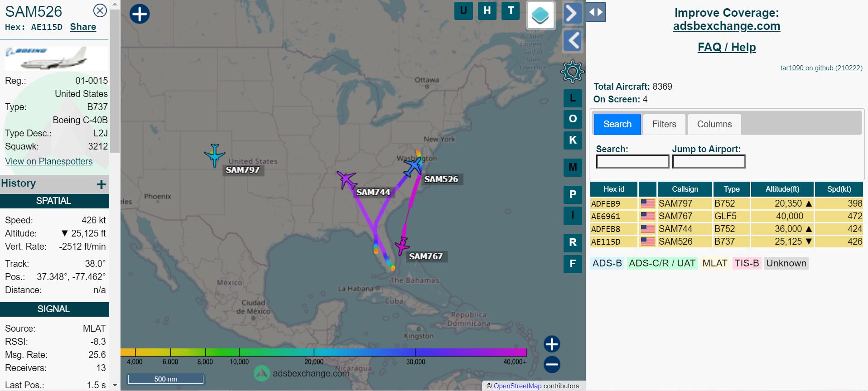Toggle the M map option button
Viewport: 868px width, 391px height.
573,168
